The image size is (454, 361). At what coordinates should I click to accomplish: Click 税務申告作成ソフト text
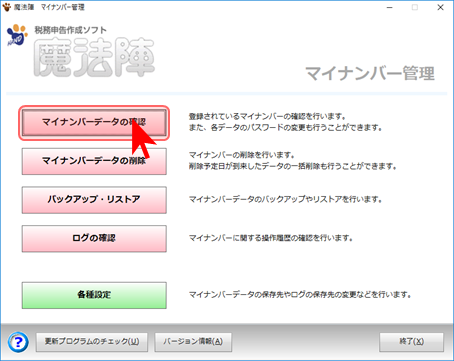click(x=71, y=30)
